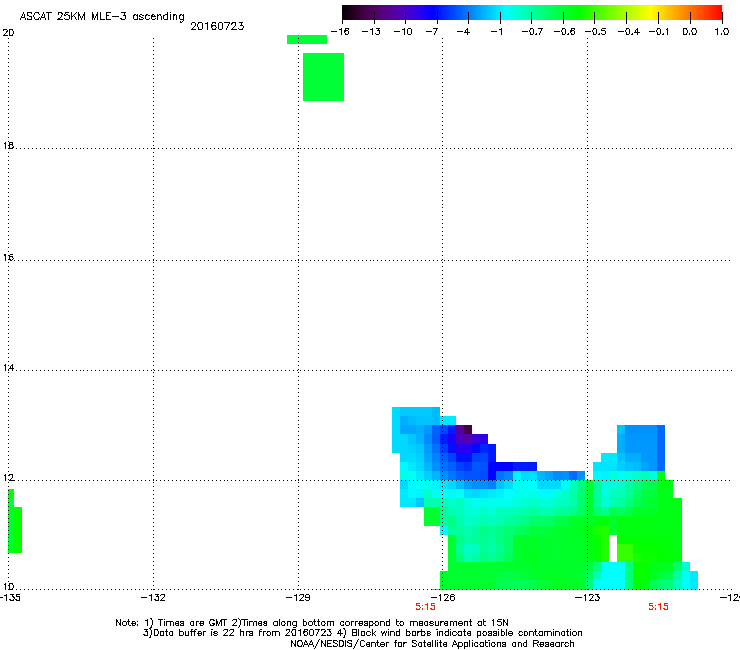740x650 pixels.
Task: Click the -0.1 color scale label
Action: pyautogui.click(x=659, y=32)
